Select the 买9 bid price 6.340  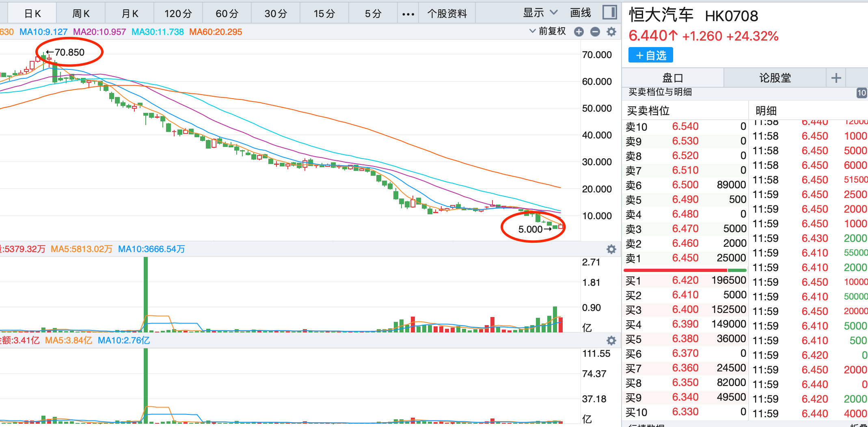(685, 397)
